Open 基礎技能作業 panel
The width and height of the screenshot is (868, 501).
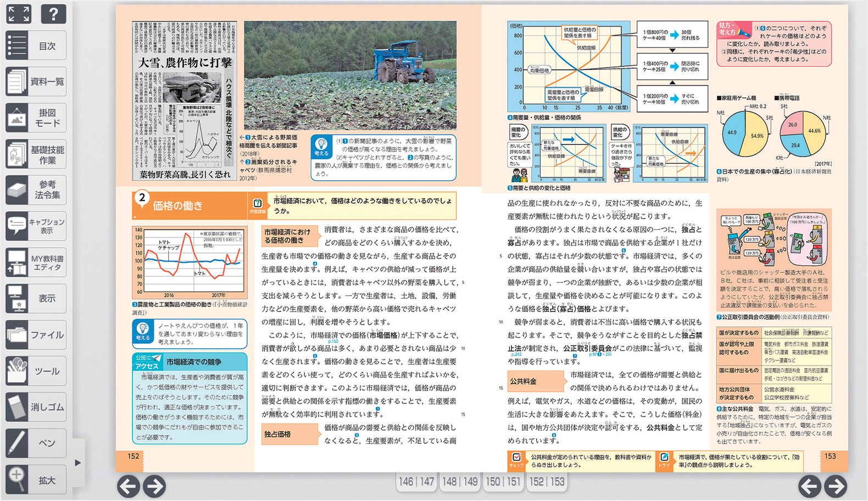[x=36, y=154]
